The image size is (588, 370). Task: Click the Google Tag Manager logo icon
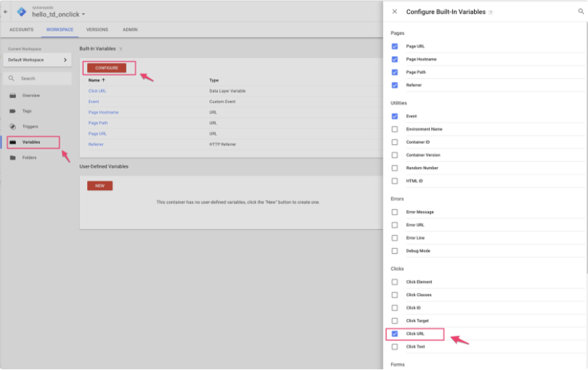21,12
